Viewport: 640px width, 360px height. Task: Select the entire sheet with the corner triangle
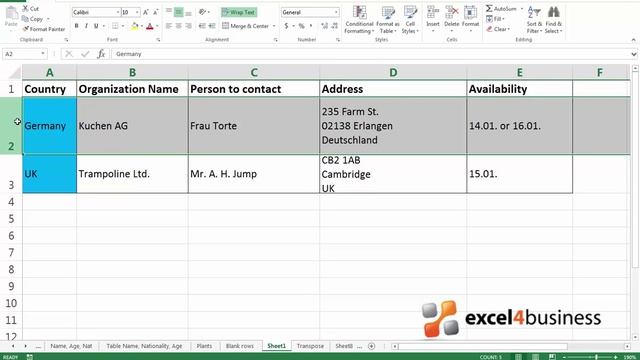click(x=15, y=73)
